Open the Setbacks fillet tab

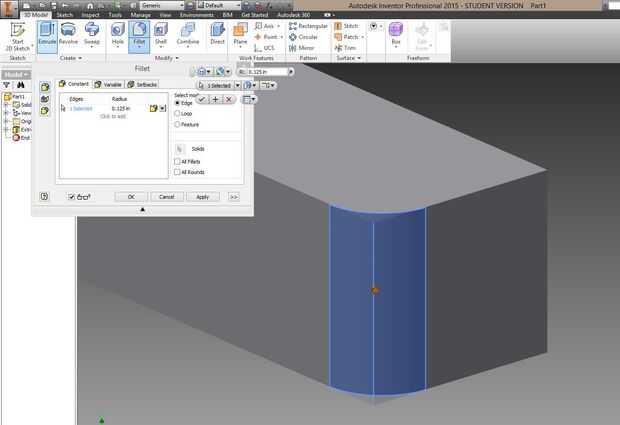[x=142, y=84]
